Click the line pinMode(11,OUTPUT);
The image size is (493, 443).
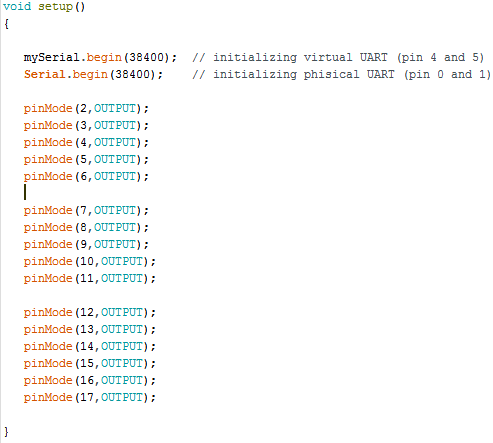[90, 278]
